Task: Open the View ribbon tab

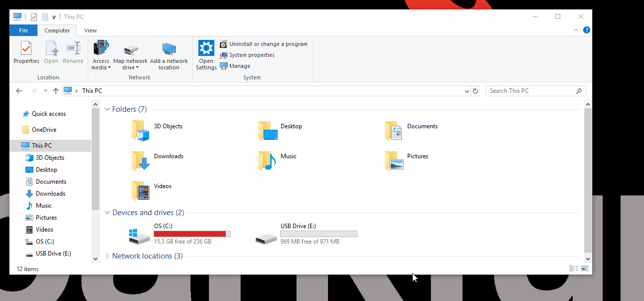Action: [x=90, y=30]
